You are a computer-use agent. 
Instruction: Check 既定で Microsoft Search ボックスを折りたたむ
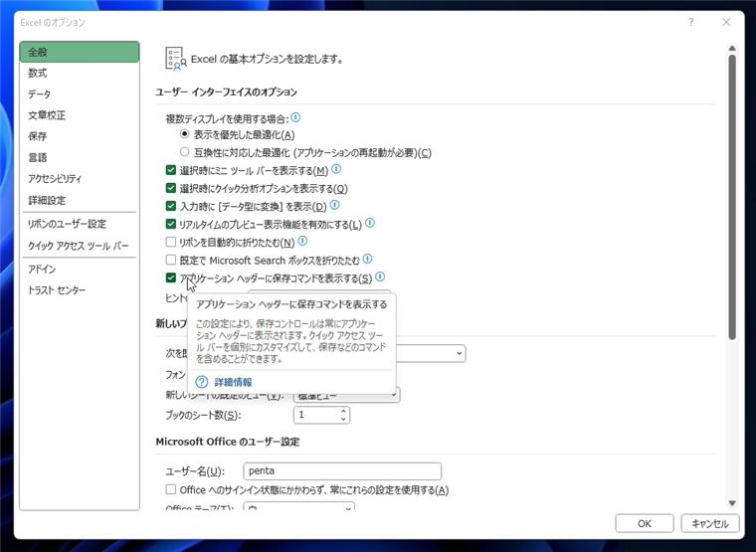click(x=171, y=260)
